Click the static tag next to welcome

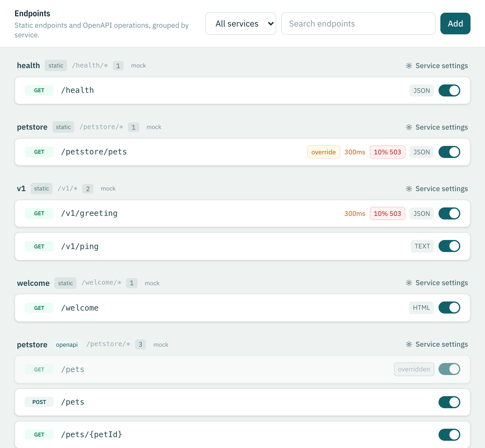pos(65,283)
